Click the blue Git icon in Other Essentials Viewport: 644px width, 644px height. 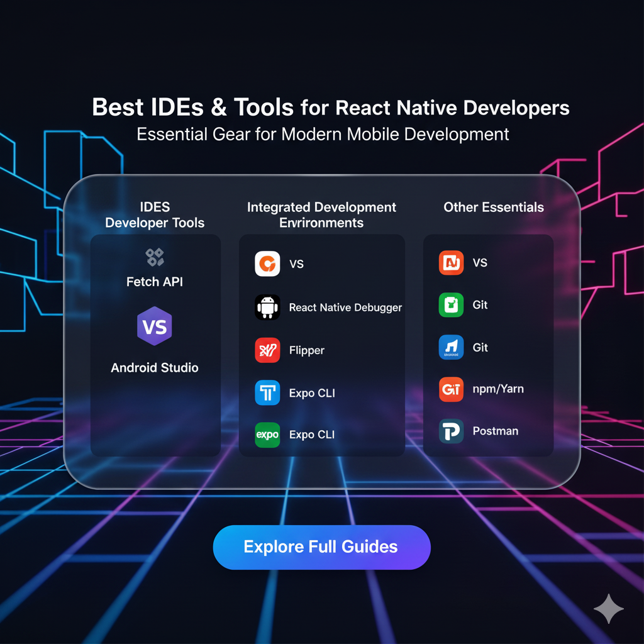450,347
